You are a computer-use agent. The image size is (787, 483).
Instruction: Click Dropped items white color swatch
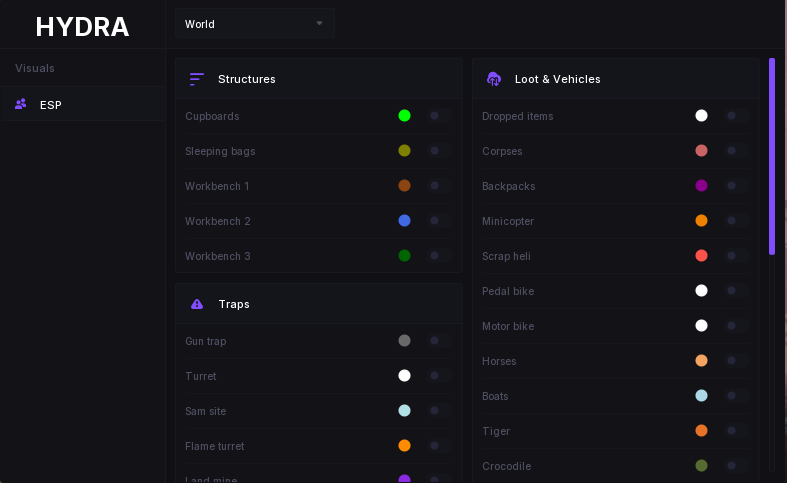(x=702, y=116)
